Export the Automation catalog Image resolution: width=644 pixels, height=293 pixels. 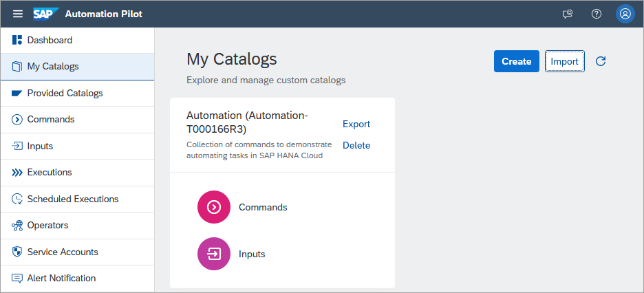[356, 124]
